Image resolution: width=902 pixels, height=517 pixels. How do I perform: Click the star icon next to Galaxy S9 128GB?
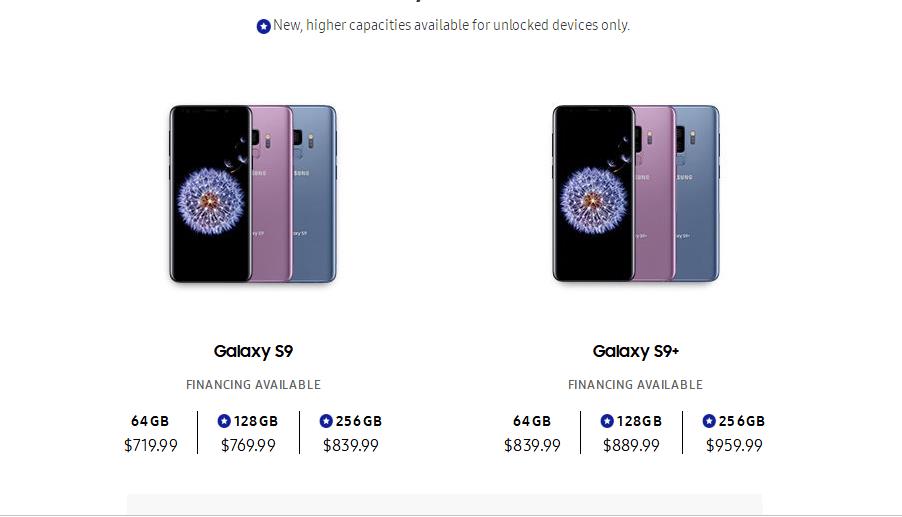click(x=224, y=421)
